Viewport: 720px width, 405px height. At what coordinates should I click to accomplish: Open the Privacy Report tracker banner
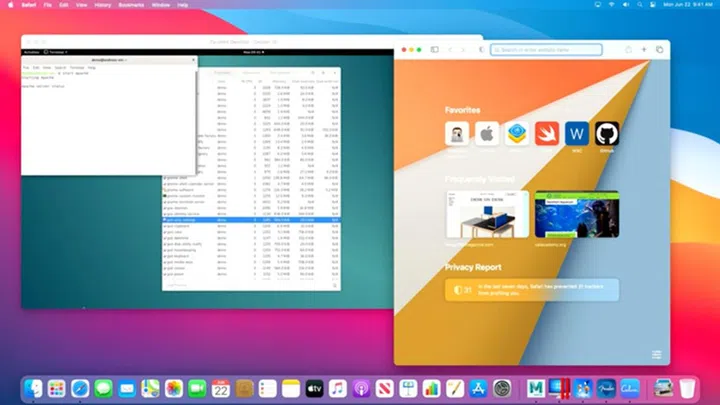(531, 290)
